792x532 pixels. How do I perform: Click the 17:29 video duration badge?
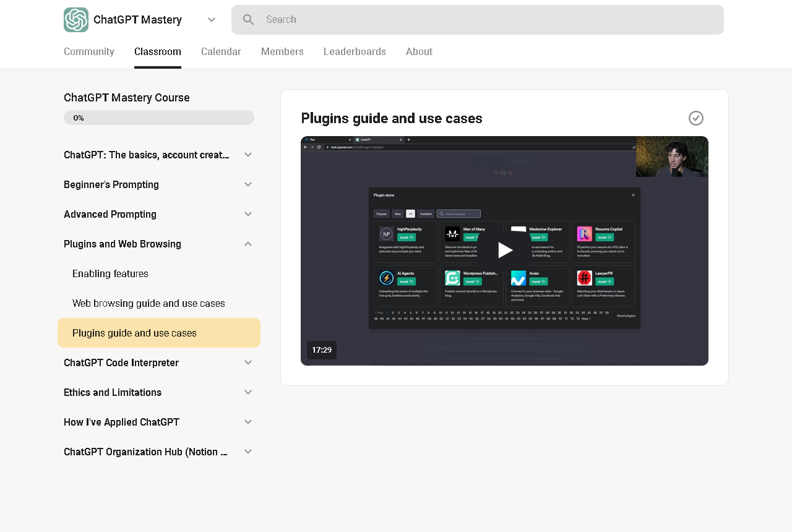[x=322, y=350]
